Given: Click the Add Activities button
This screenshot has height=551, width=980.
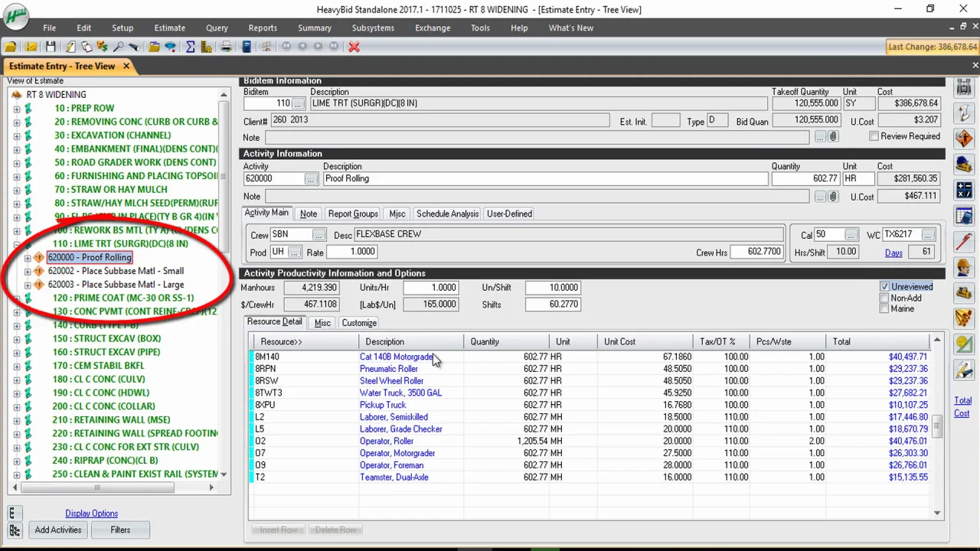Looking at the screenshot, I should click(58, 530).
